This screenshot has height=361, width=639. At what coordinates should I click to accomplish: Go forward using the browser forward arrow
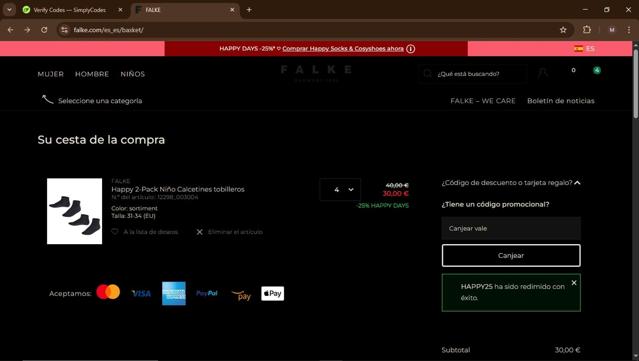(27, 30)
